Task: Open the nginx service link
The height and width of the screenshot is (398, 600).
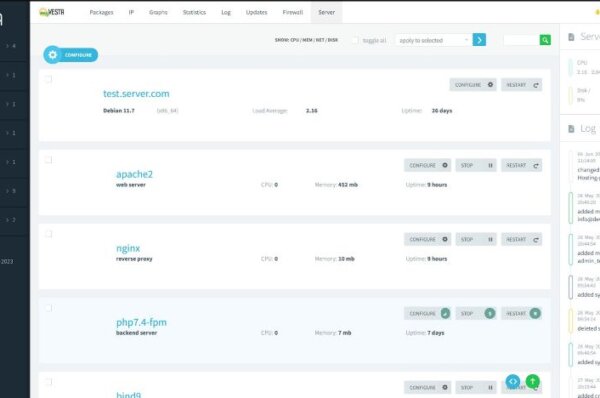Action: pyautogui.click(x=128, y=248)
